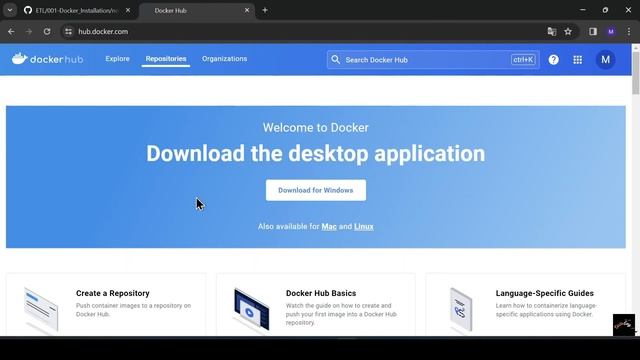Follow the Mac download link
The width and height of the screenshot is (640, 360).
pos(329,227)
